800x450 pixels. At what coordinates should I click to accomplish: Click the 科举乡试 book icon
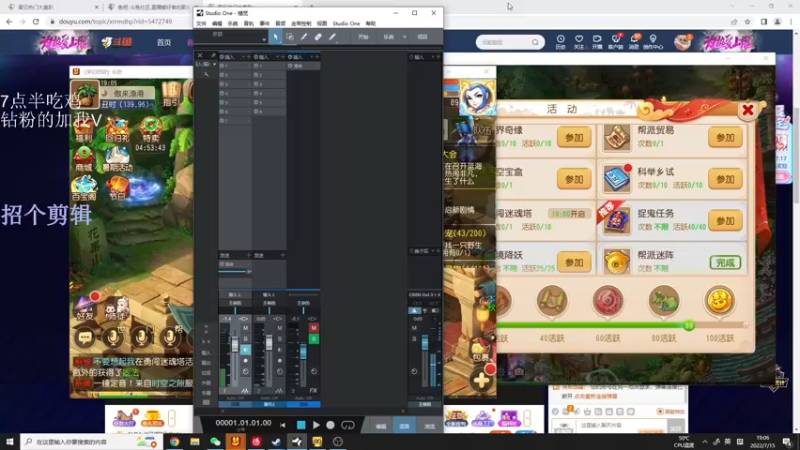(617, 179)
